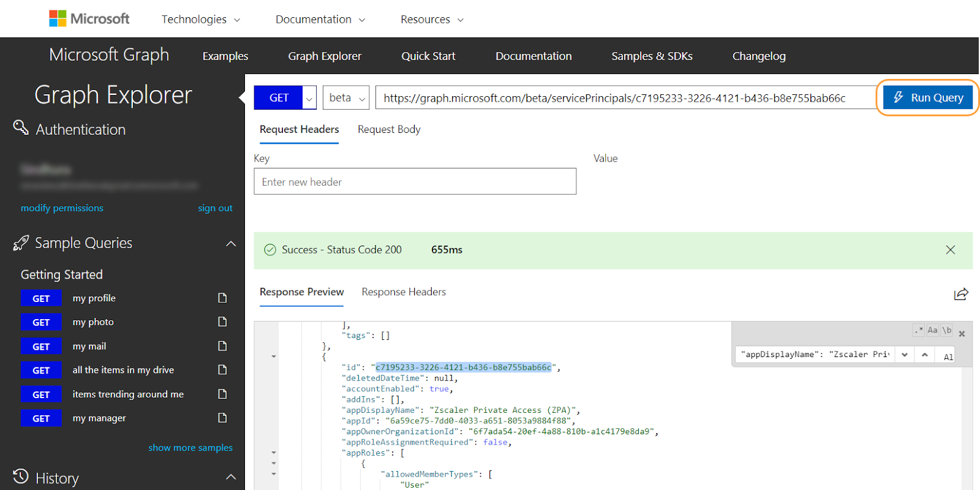Go to next search match with down arrow
Screen dimensions: 980x490
pos(905,355)
